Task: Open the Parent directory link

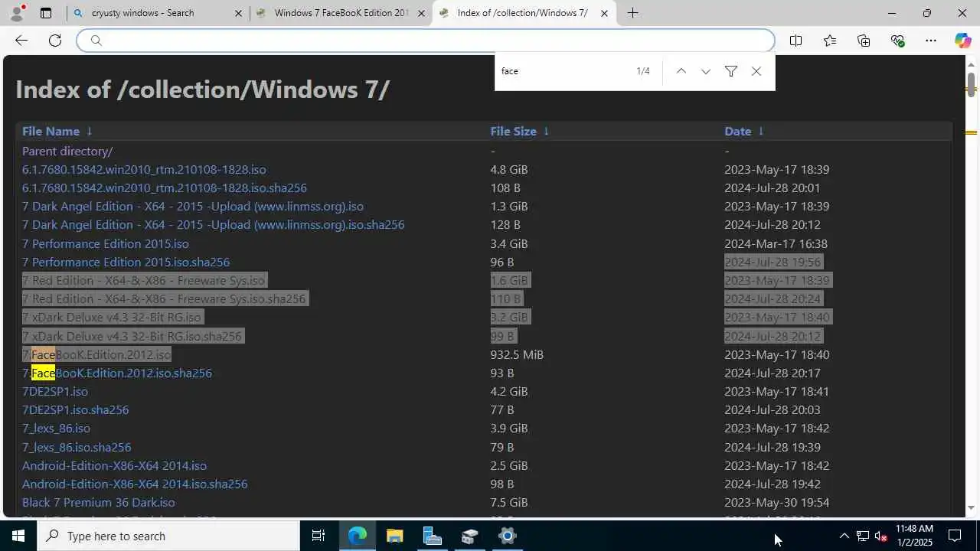Action: tap(67, 152)
